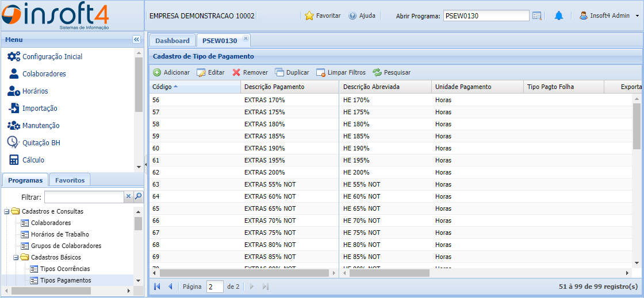
Task: Collapse the Cadastros Básicos tree folder
Action: click(x=16, y=257)
